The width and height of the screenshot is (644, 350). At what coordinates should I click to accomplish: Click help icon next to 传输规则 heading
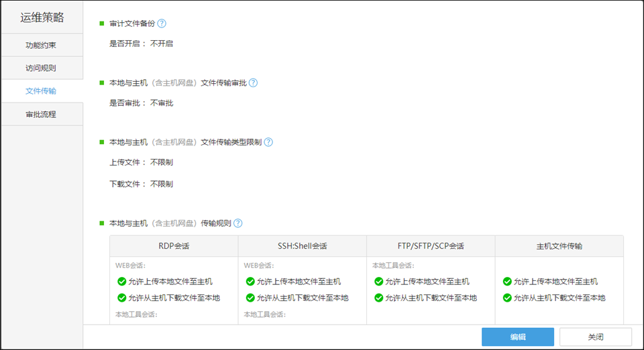tap(237, 223)
